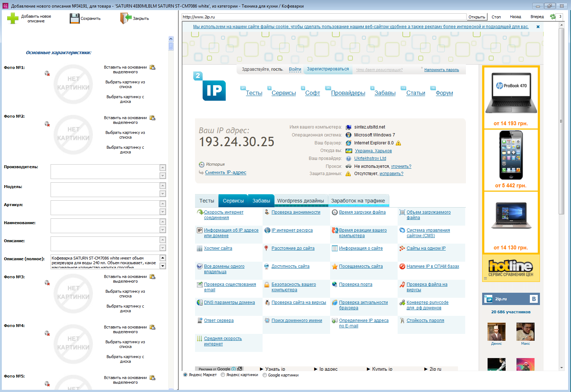Click the floppy disk Save icon
The width and height of the screenshot is (571, 392).
coord(74,18)
